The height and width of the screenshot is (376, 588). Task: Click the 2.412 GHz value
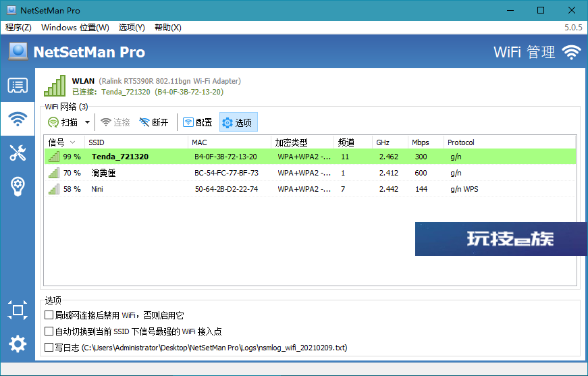(388, 173)
